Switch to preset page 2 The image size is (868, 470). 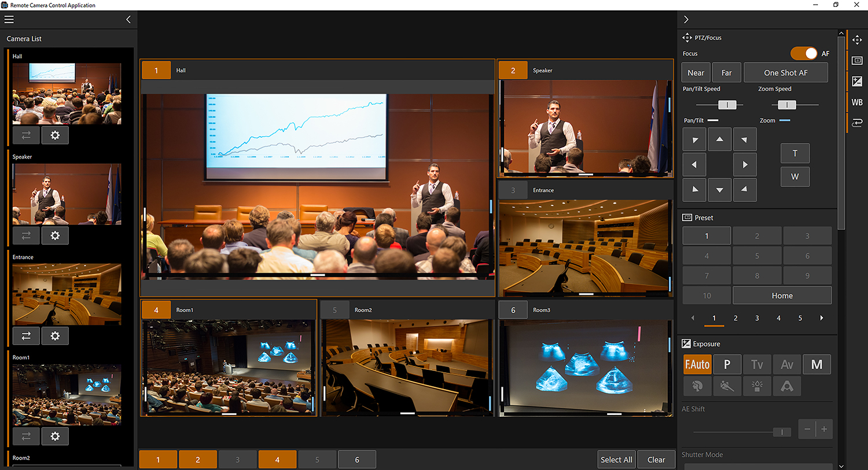tap(735, 318)
